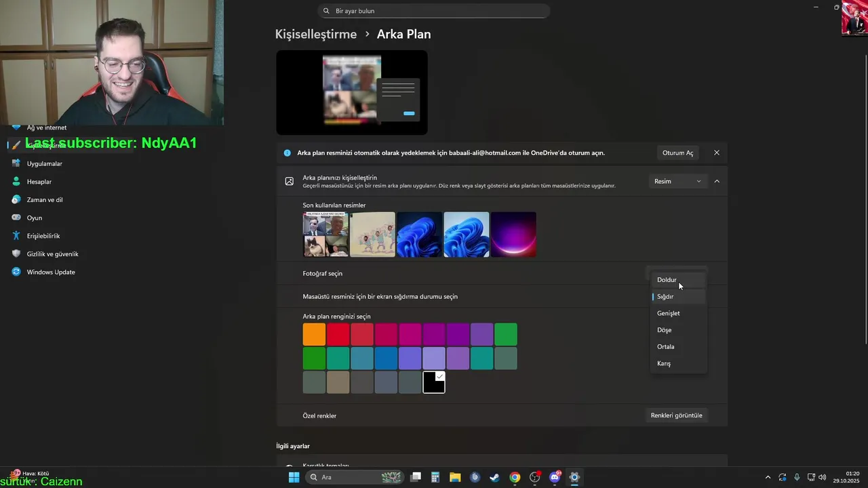Open Task View from taskbar
868x488 pixels.
416,477
